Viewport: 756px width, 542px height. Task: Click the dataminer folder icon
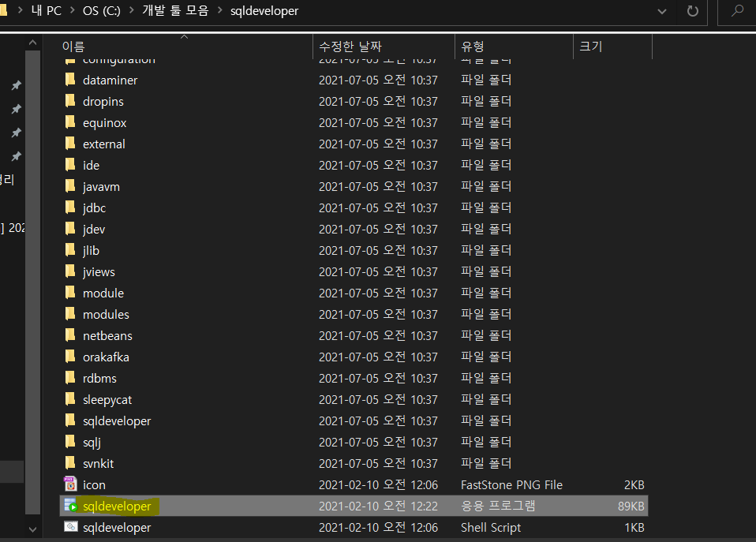click(70, 80)
